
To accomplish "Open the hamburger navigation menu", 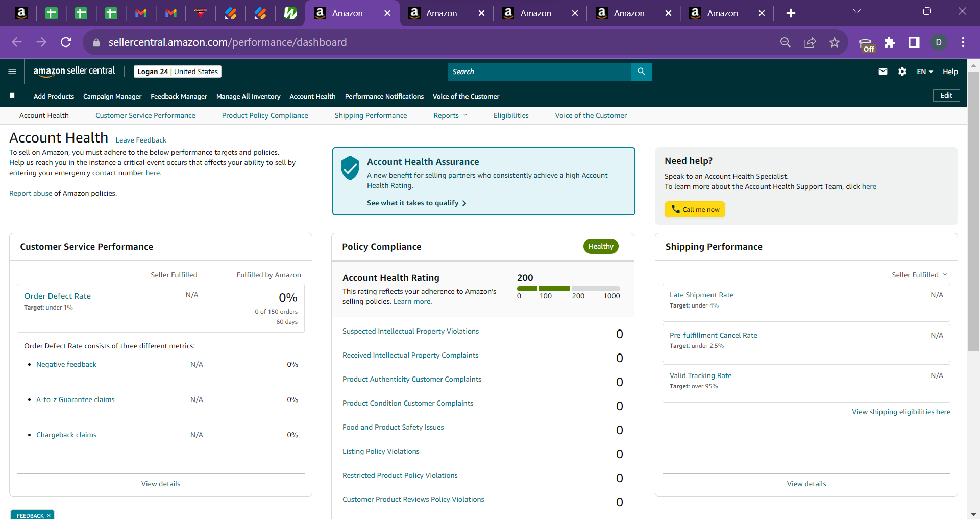I will (12, 72).
